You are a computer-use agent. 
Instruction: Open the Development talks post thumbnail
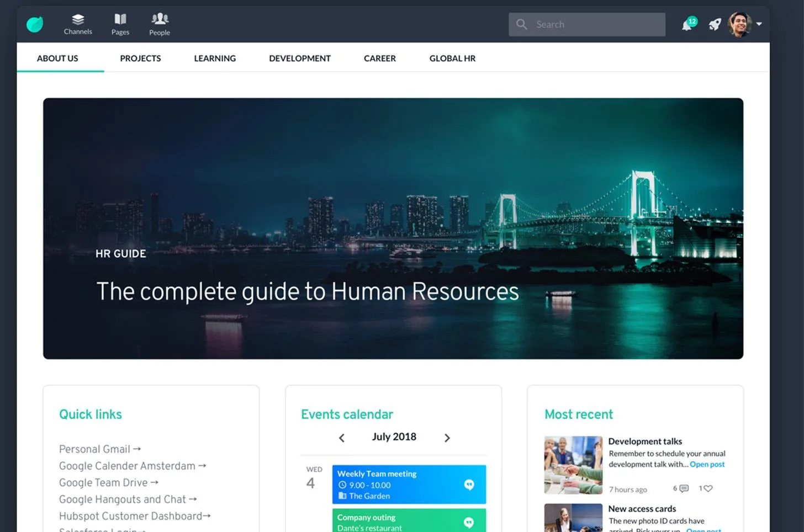click(573, 465)
